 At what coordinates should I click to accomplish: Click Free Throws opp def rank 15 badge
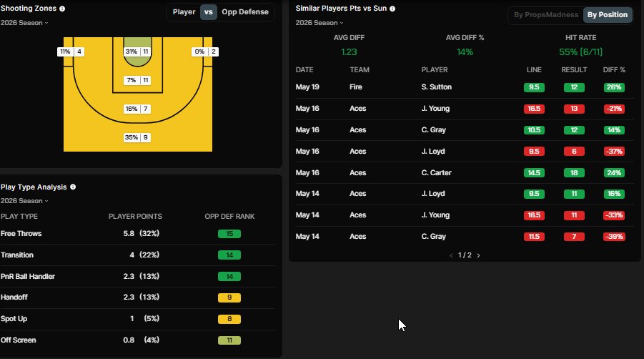pos(229,234)
